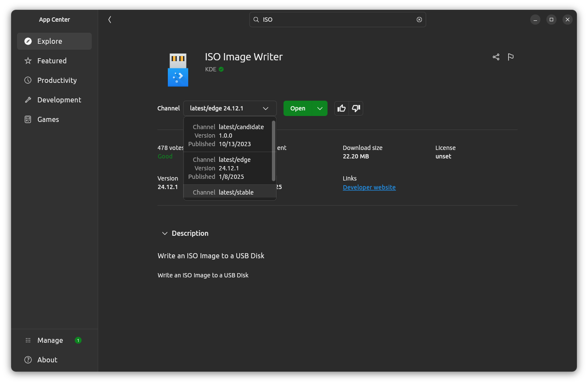Open the Development category
The height and width of the screenshot is (384, 588).
(54, 100)
